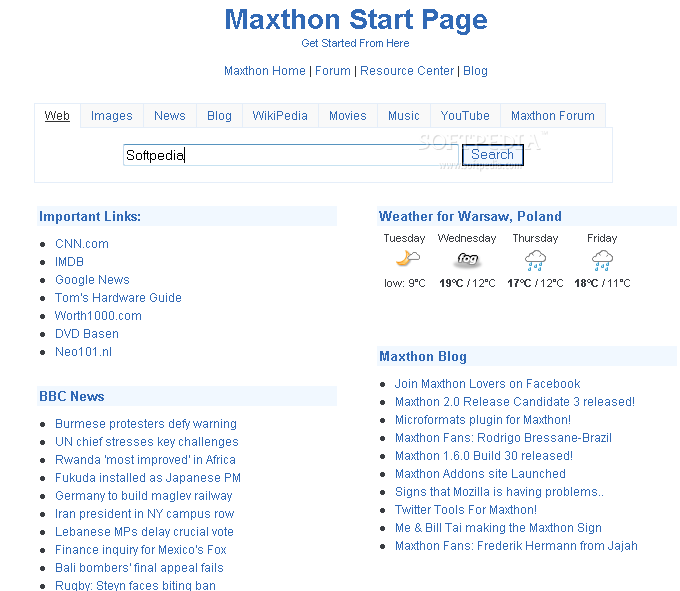
Task: Open Signs that Mozilla is having problems
Action: click(499, 492)
